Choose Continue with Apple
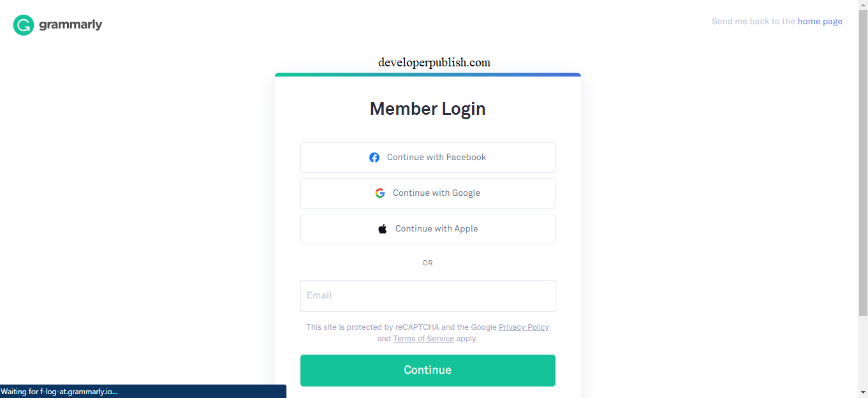 tap(427, 228)
